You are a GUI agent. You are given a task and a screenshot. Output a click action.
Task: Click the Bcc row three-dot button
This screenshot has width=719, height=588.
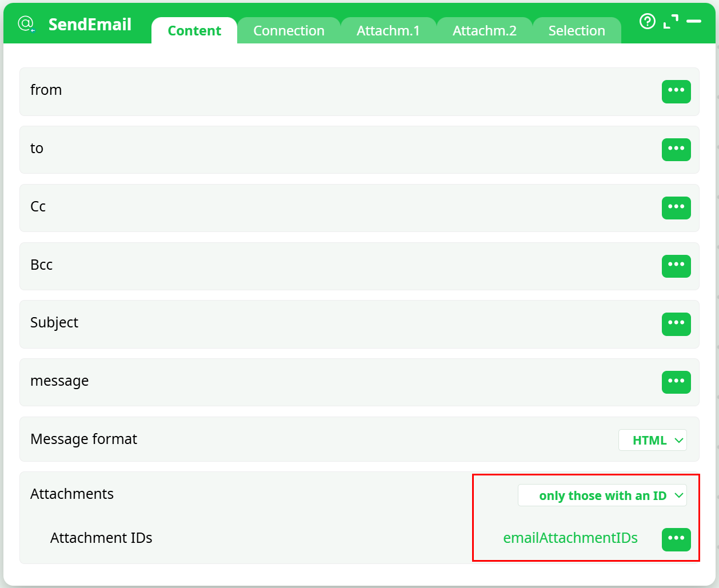pos(676,266)
